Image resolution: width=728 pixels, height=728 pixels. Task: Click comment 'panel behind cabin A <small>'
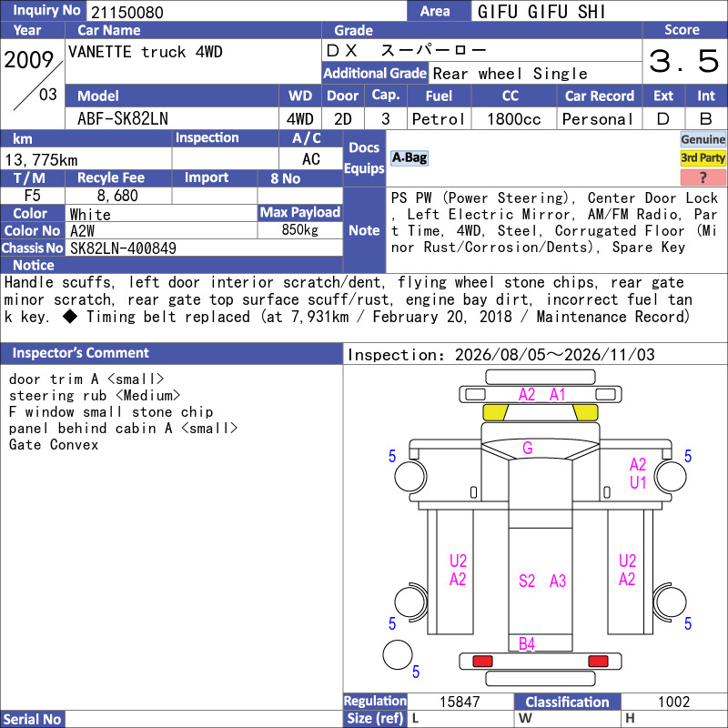pos(124,428)
